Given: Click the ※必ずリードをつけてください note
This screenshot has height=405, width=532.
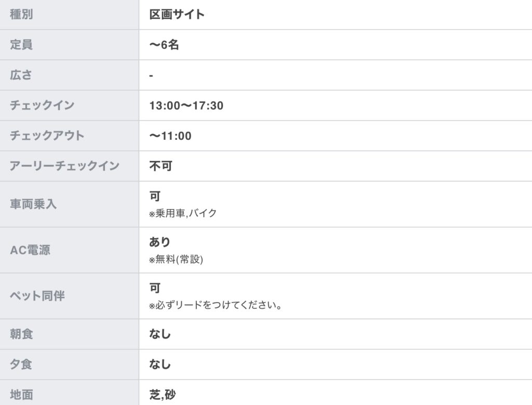Looking at the screenshot, I should tap(215, 305).
